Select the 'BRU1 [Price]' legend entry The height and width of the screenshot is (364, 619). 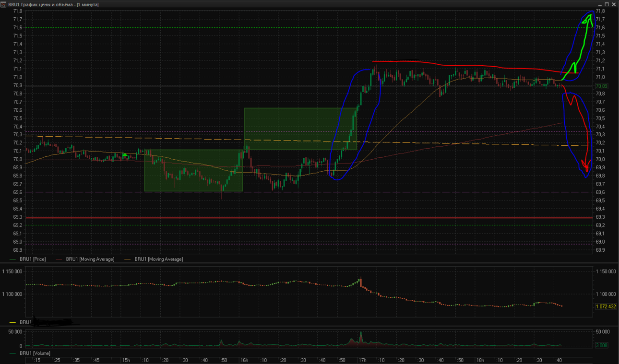point(28,259)
